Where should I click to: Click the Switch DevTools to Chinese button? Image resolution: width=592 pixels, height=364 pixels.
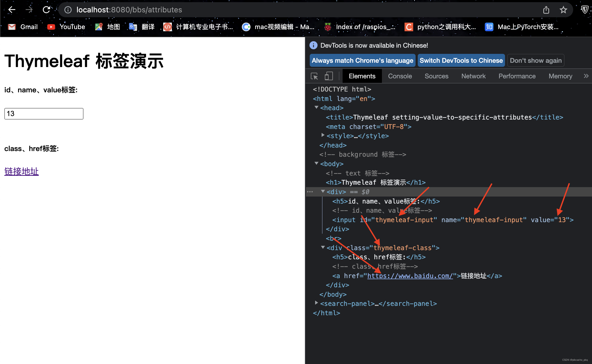click(x=461, y=60)
